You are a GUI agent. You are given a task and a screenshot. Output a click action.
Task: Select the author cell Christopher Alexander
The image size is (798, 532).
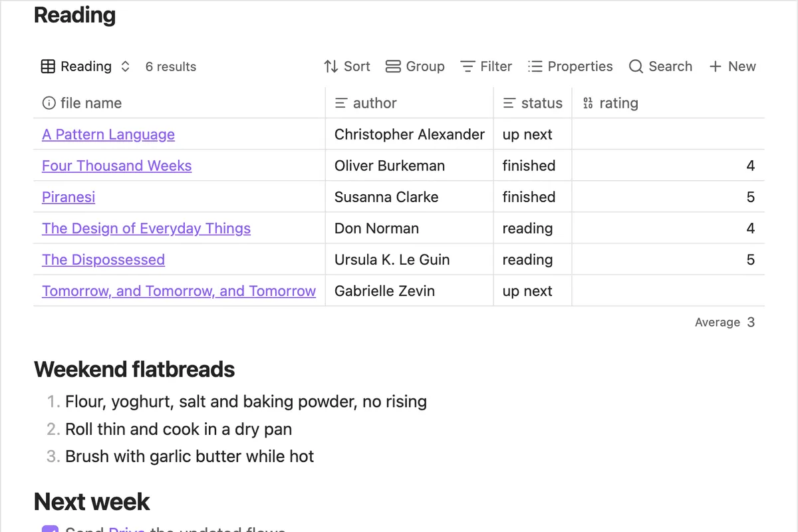pos(410,134)
